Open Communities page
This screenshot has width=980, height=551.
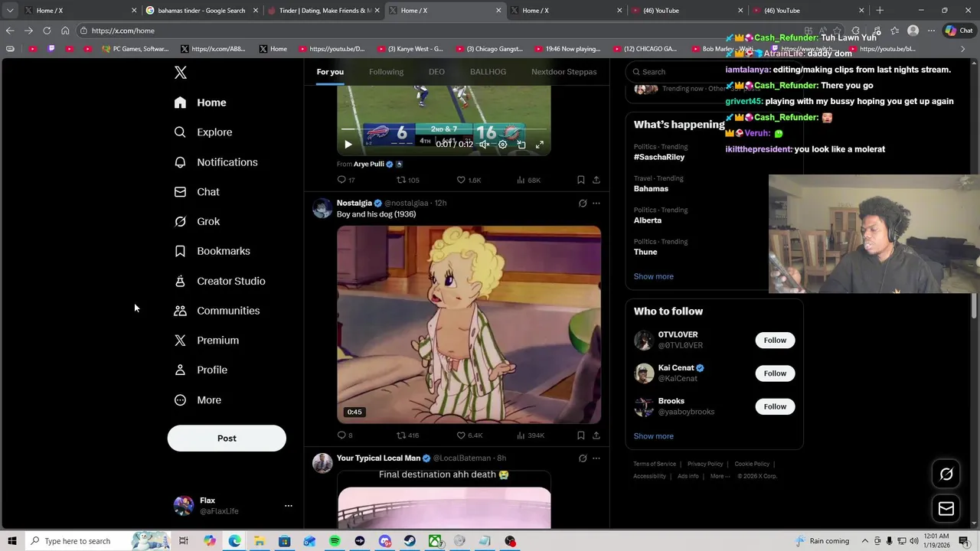(x=217, y=311)
